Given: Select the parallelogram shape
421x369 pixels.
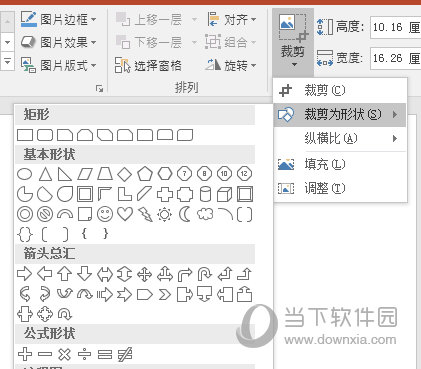Looking at the screenshot, I should [85, 174].
